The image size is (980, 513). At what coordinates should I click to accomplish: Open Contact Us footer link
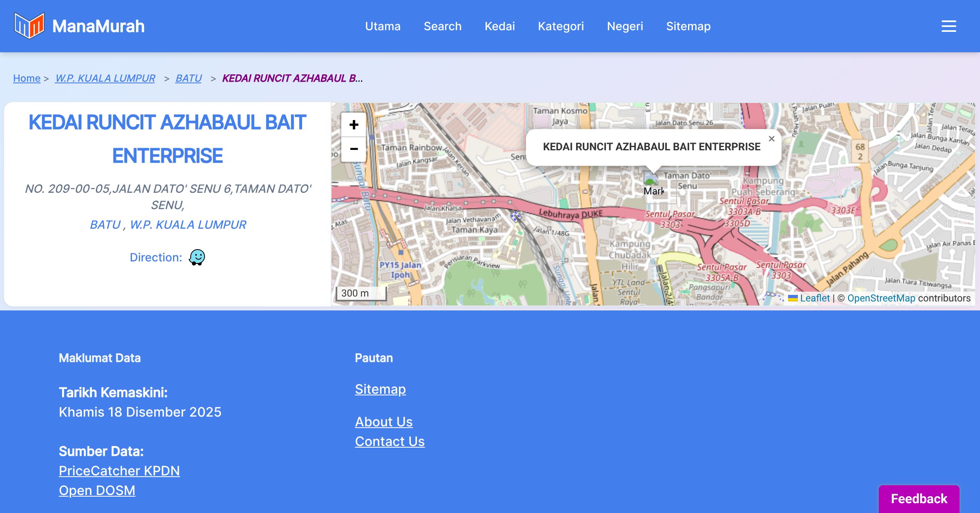click(390, 441)
